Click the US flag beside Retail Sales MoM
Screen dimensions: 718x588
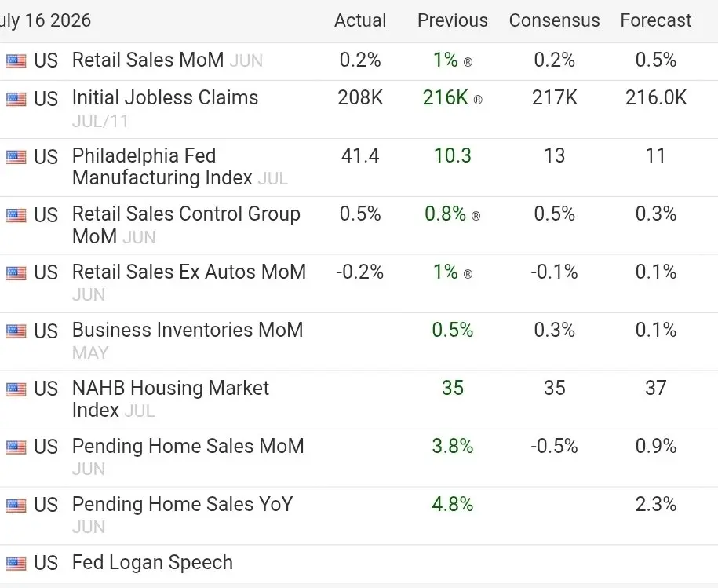16,61
